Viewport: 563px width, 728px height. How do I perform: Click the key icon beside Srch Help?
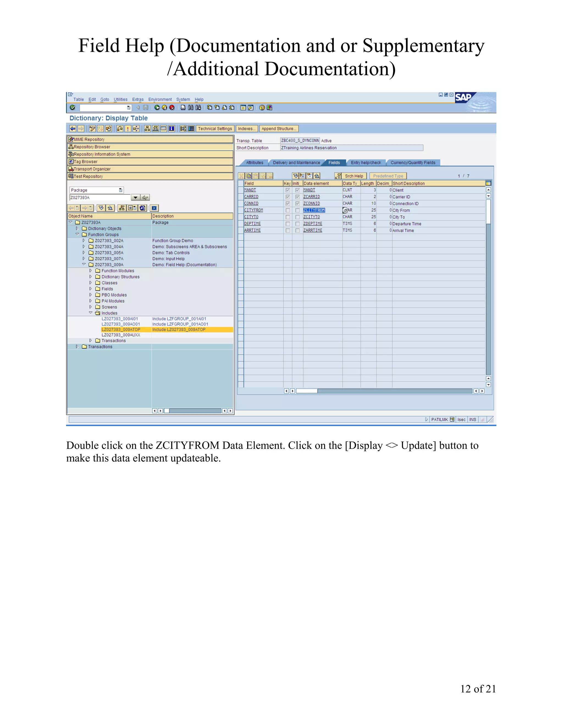point(338,176)
